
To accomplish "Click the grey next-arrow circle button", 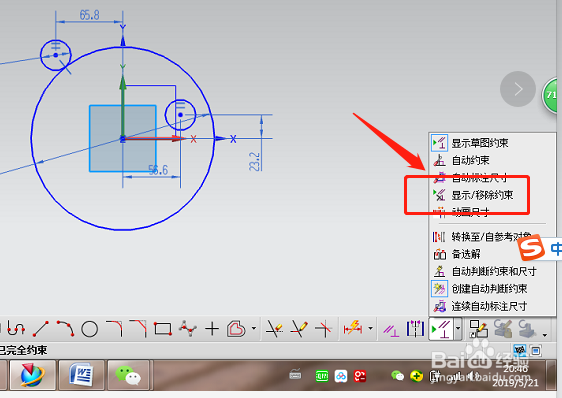I will click(x=518, y=89).
